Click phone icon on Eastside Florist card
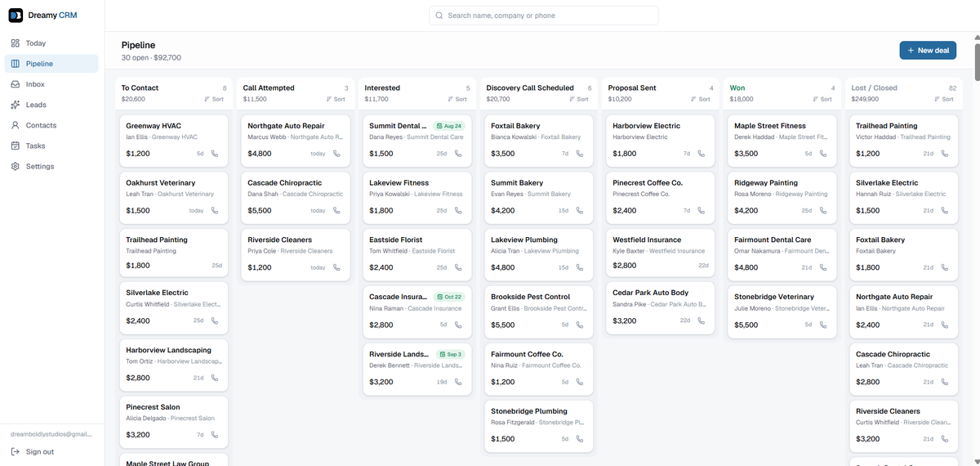Viewport: 980px width, 466px height. point(458,267)
